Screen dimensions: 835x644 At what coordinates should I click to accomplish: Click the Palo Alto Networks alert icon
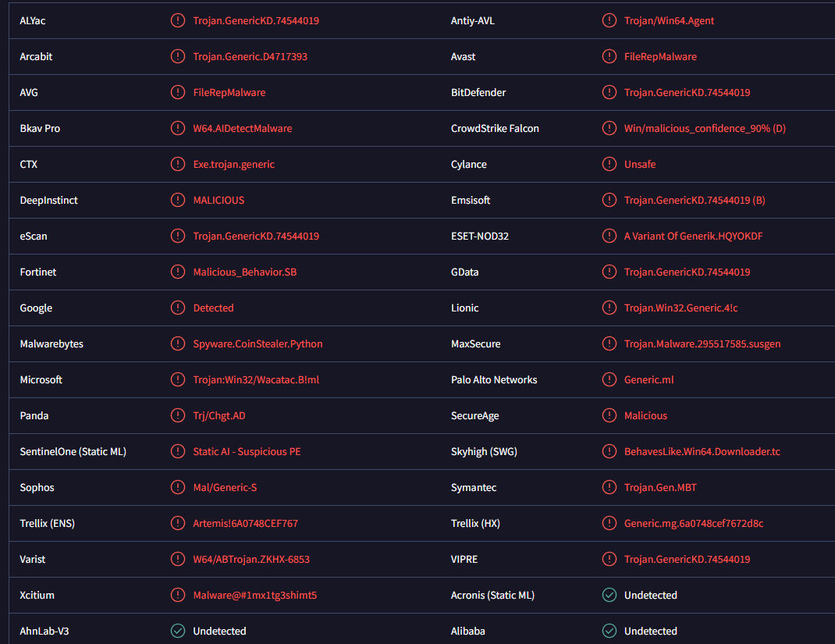(609, 380)
